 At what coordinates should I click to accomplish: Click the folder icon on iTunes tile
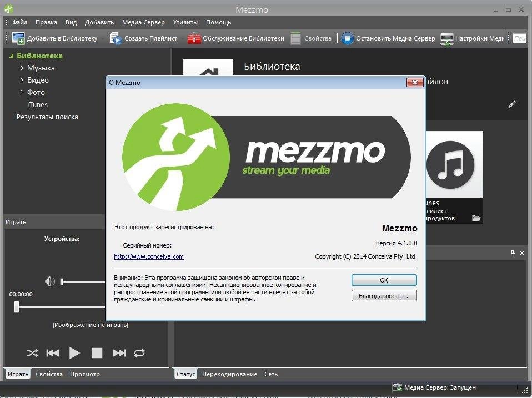476,218
